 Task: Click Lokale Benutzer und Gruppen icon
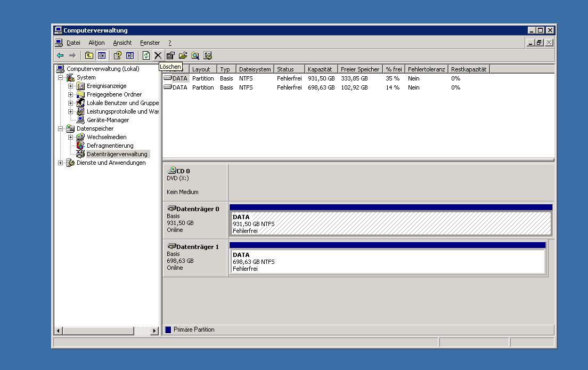[x=80, y=103]
